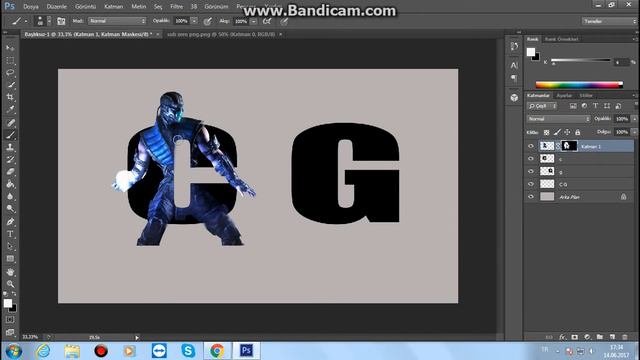640x360 pixels.
Task: Select the Rectangle shape tool
Action: (x=10, y=259)
